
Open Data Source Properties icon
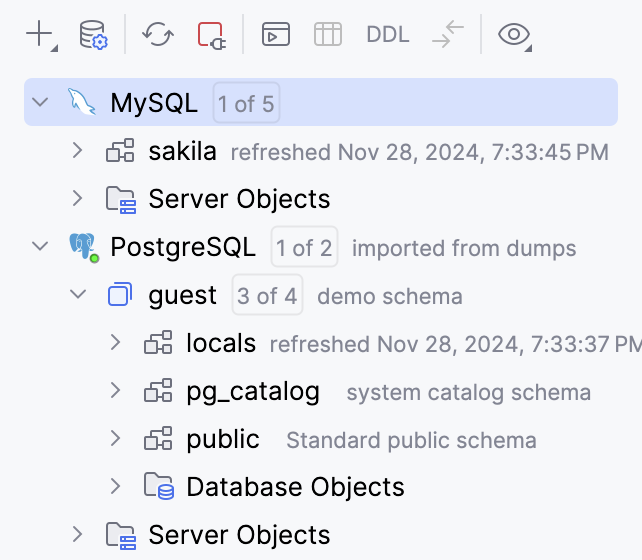(93, 34)
